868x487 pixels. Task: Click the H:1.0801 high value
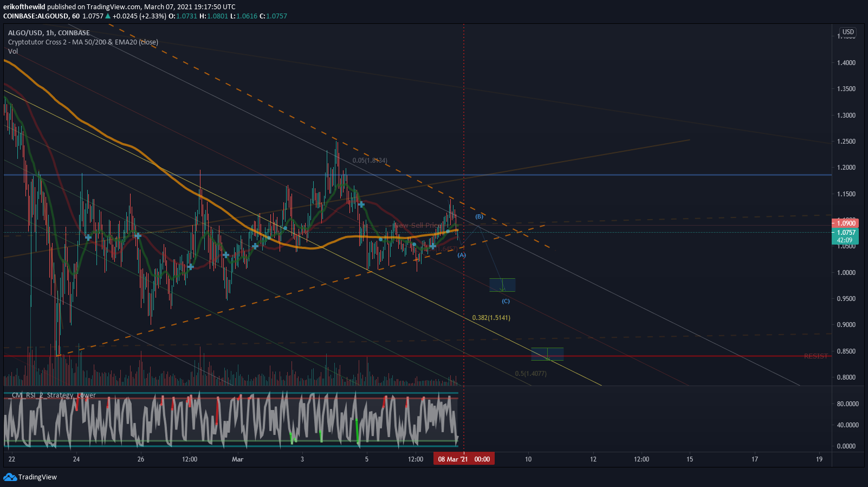coord(213,16)
